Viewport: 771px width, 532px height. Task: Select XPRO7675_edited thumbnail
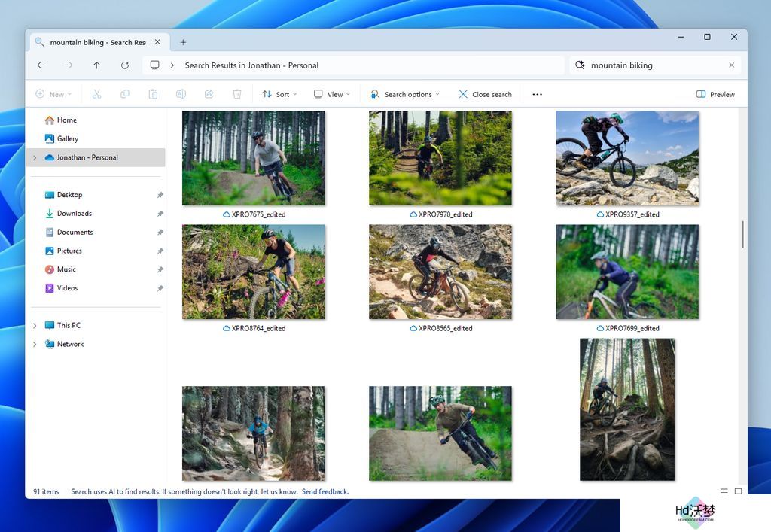(x=253, y=158)
